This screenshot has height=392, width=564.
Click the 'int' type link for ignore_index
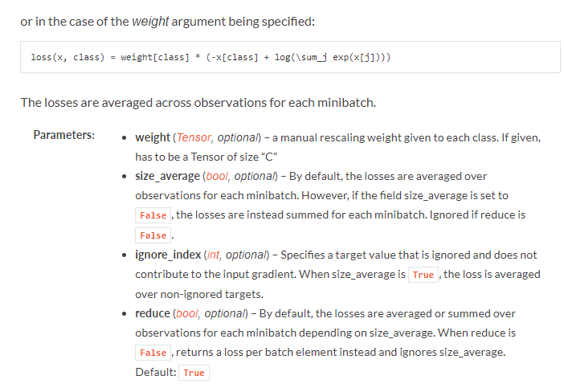pyautogui.click(x=213, y=255)
